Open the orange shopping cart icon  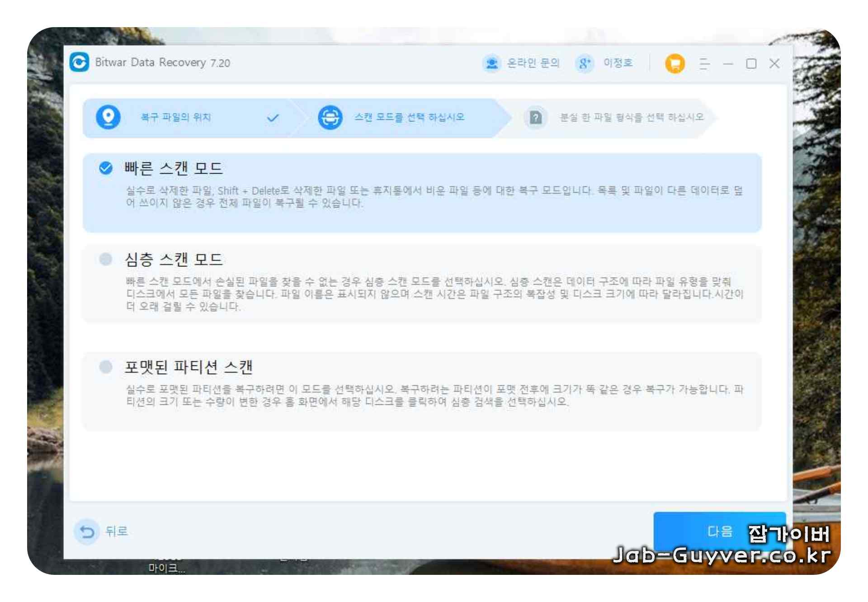(x=675, y=63)
